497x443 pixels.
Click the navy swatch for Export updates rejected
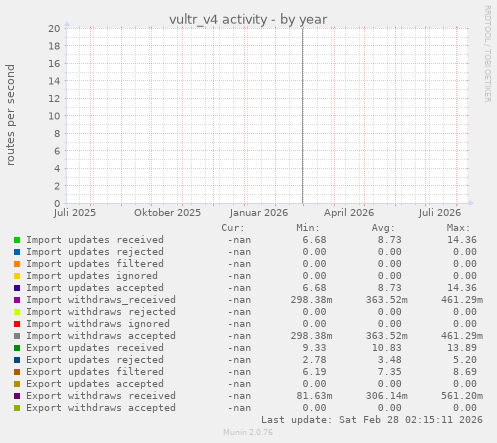pos(17,360)
